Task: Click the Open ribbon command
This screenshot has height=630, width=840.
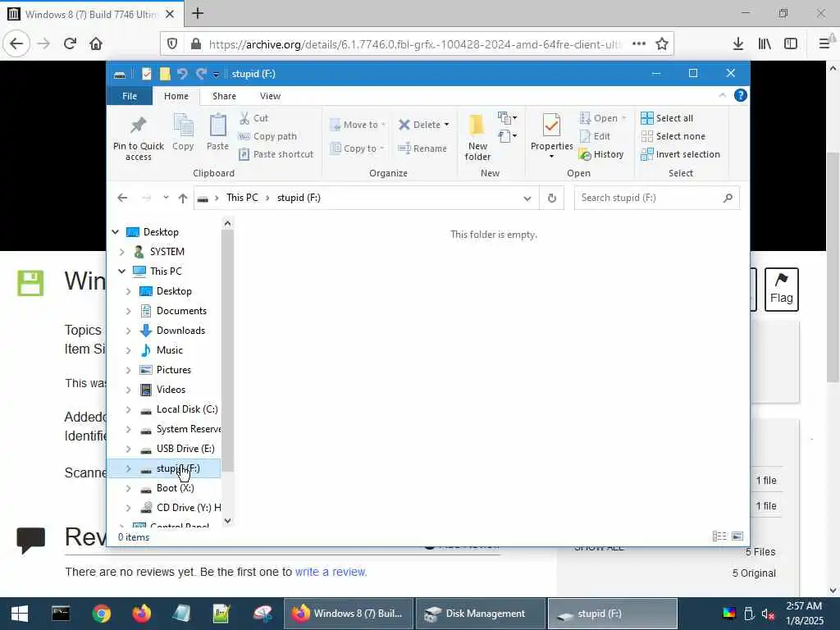Action: [x=603, y=118]
